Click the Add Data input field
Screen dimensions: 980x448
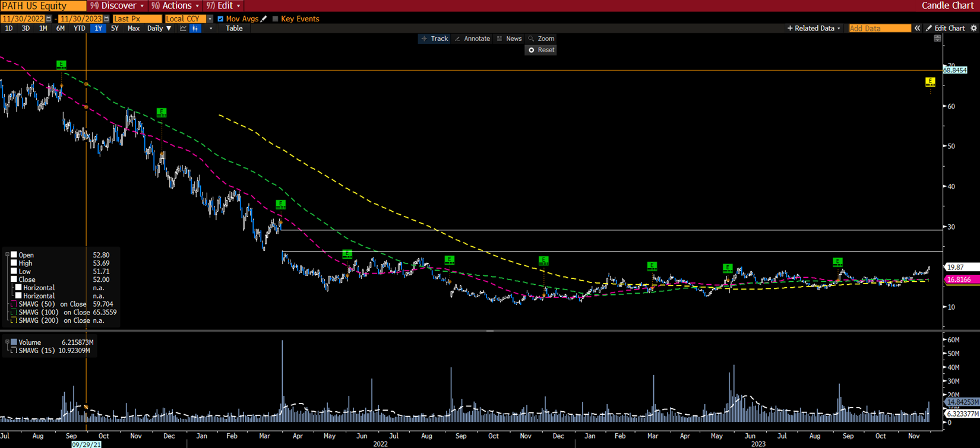[x=880, y=28]
